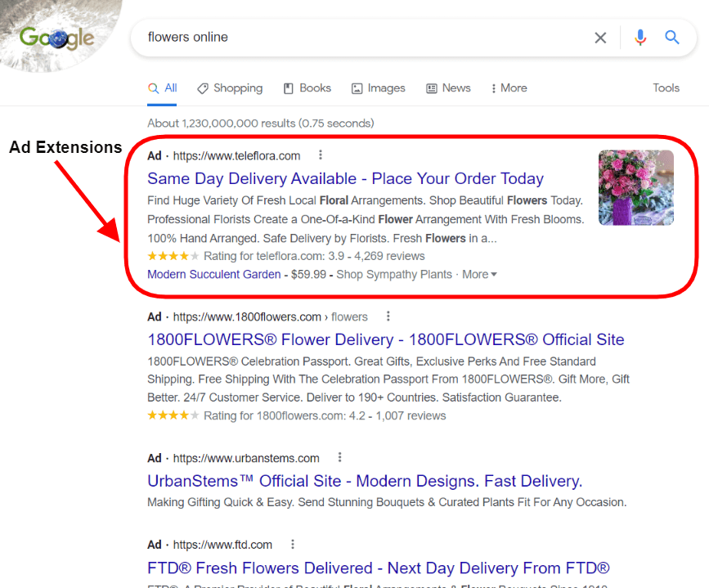Switch to the Shopping tab
This screenshot has width=709, height=588.
click(x=230, y=88)
